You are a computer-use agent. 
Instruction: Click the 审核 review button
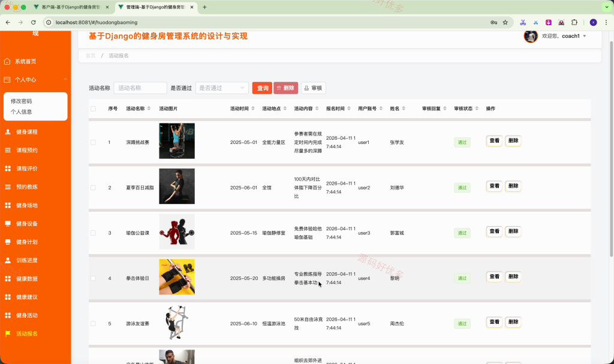click(313, 88)
